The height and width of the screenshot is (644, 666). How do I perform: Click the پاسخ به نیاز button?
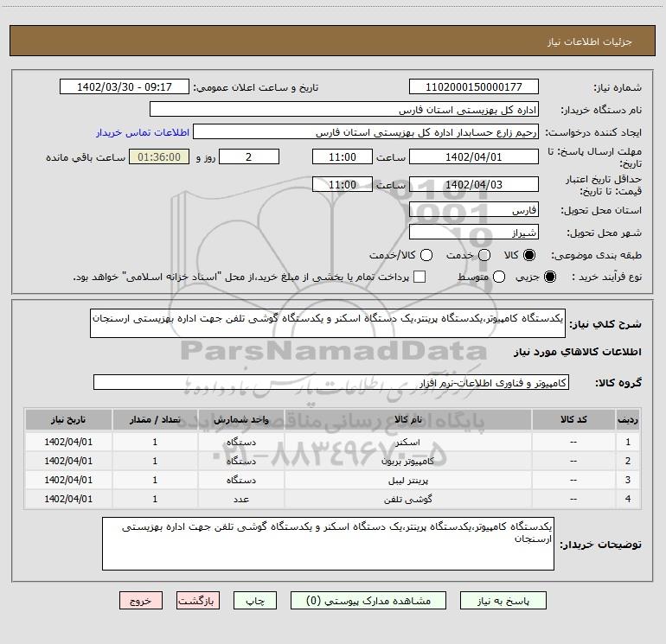point(503,601)
